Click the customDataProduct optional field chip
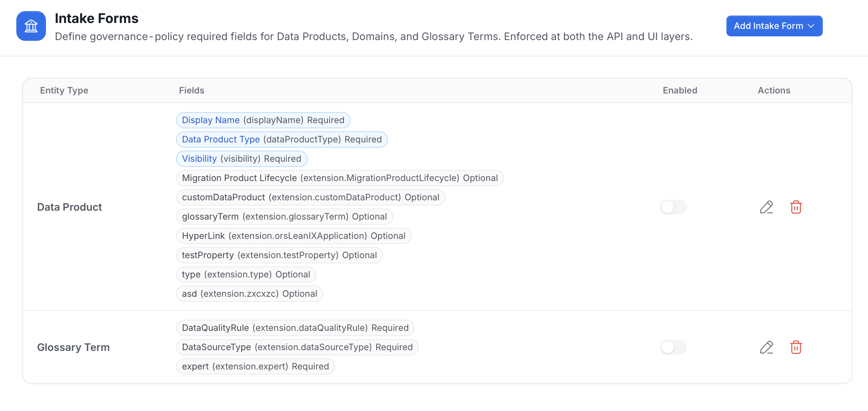This screenshot has width=868, height=411. tap(311, 197)
